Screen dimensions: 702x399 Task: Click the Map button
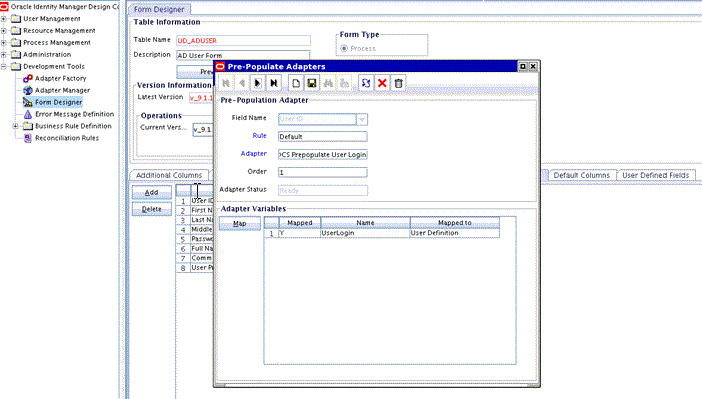tap(240, 223)
